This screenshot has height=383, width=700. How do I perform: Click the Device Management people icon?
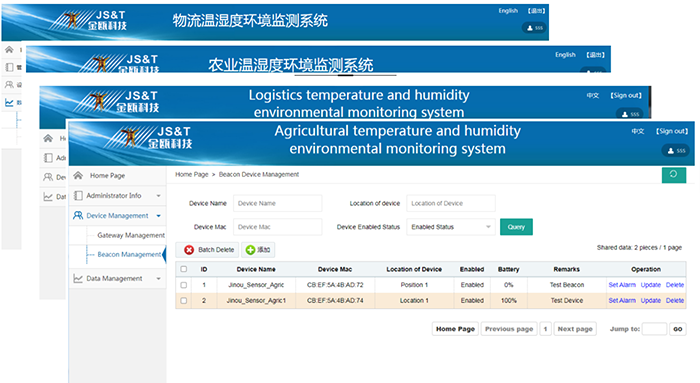pyautogui.click(x=78, y=216)
